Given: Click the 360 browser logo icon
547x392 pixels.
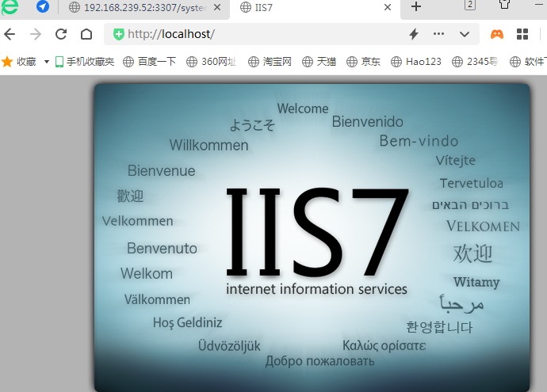Looking at the screenshot, I should click(x=9, y=7).
